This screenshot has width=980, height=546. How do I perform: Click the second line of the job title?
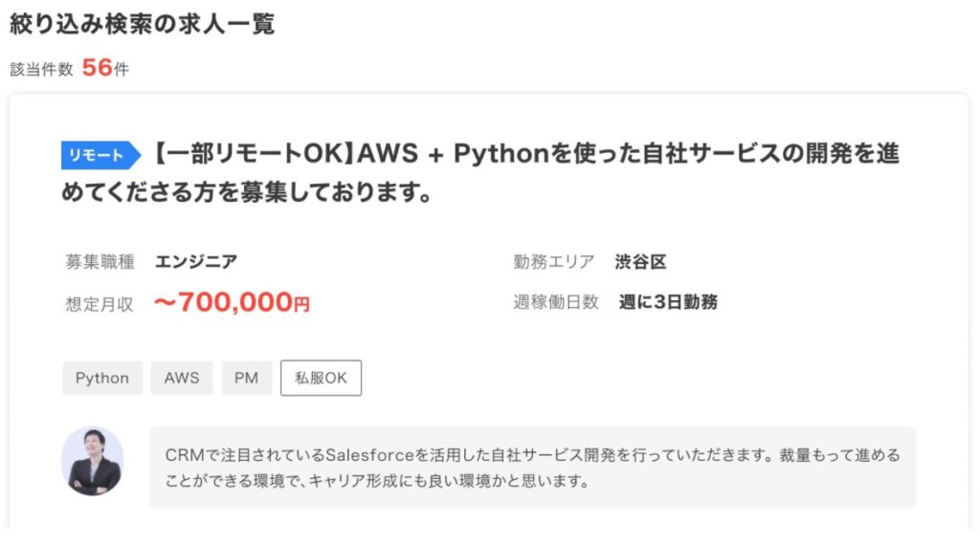point(247,192)
